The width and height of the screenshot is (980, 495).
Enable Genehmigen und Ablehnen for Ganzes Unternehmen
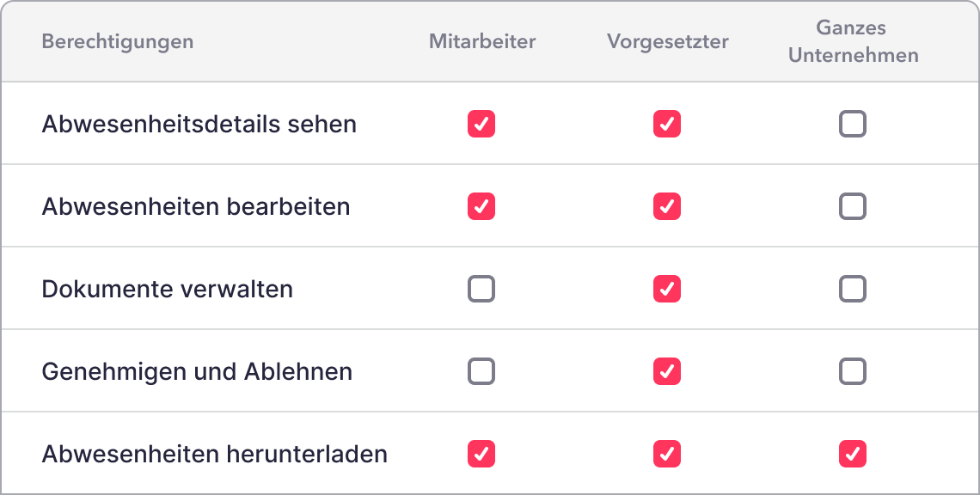[853, 372]
